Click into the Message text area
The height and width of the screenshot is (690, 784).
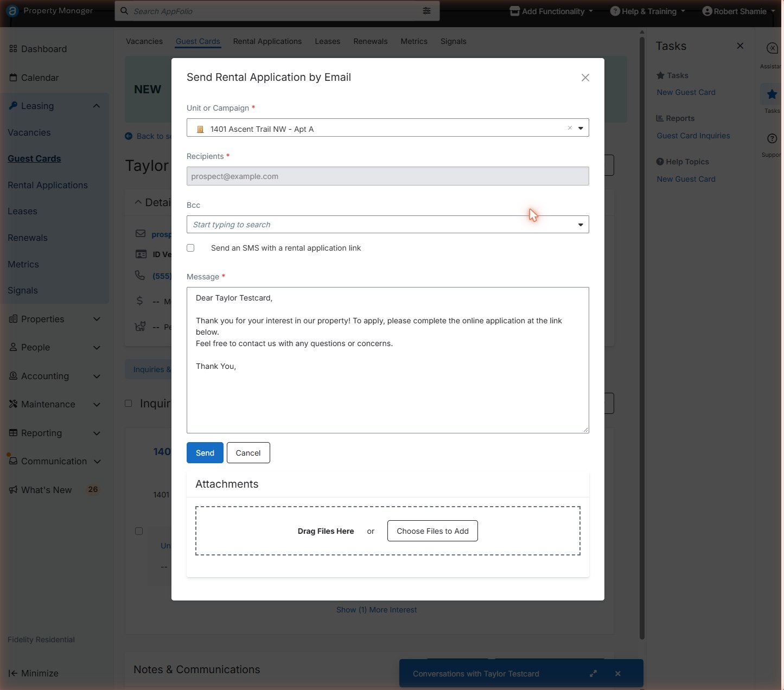tap(388, 360)
